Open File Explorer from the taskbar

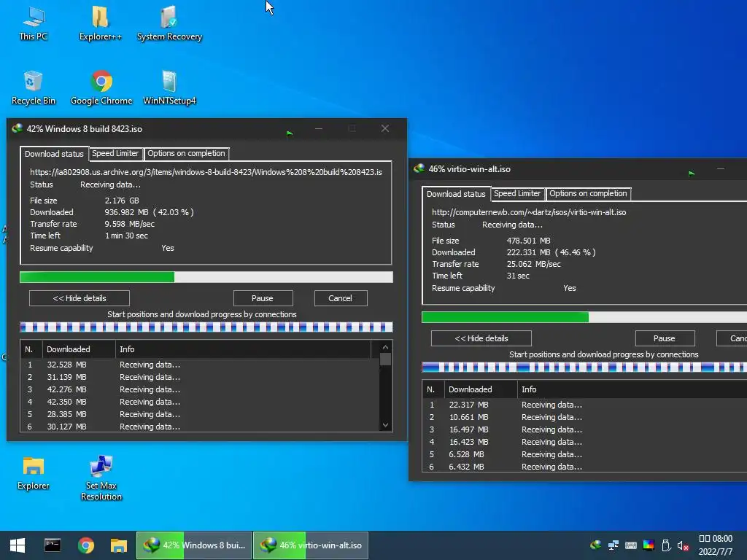coord(119,545)
